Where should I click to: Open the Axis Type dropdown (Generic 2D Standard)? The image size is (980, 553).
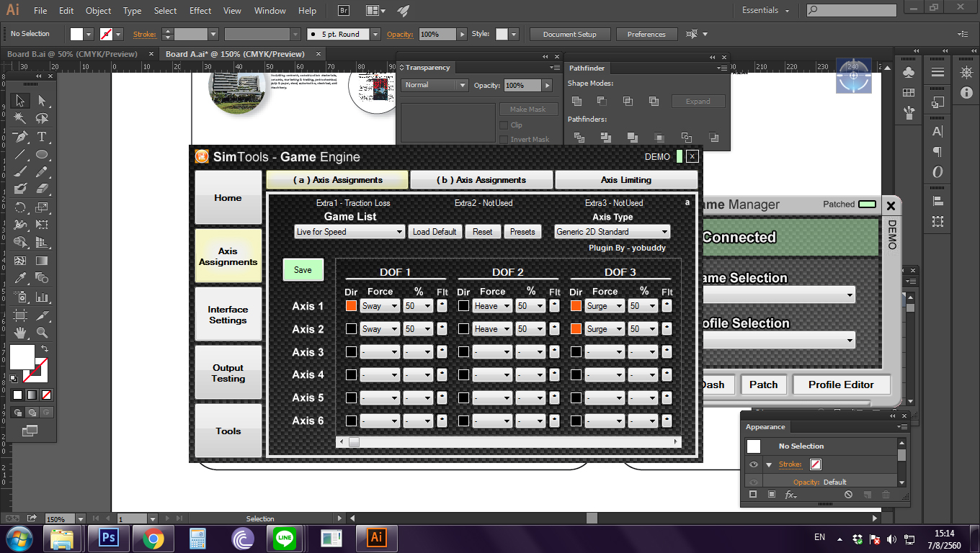point(612,232)
